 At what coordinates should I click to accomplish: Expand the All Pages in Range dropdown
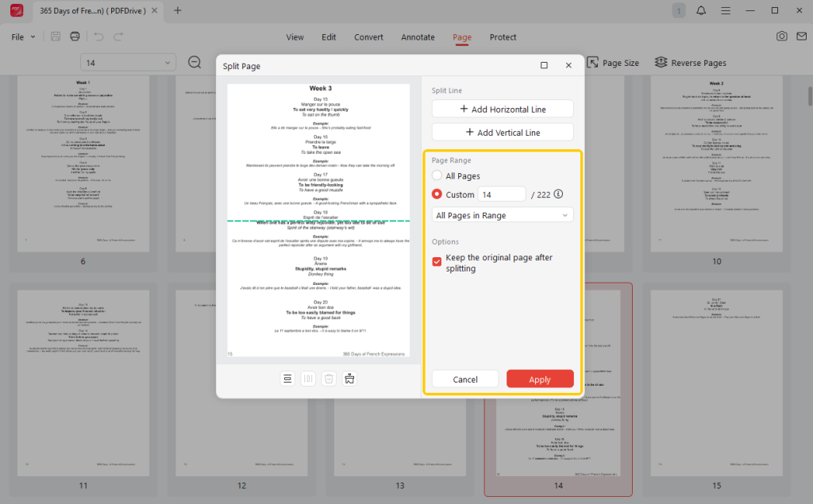tap(503, 215)
